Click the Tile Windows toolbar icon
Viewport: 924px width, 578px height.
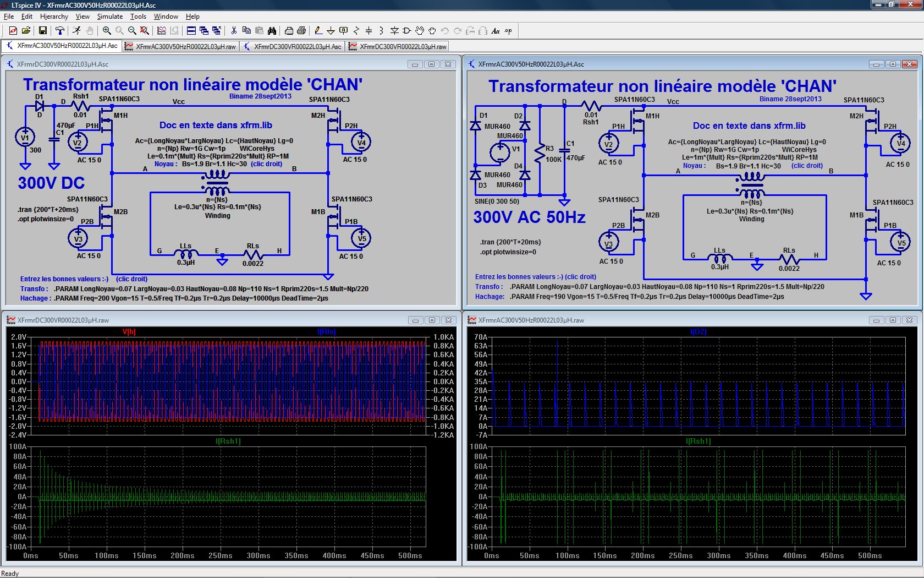pos(191,31)
